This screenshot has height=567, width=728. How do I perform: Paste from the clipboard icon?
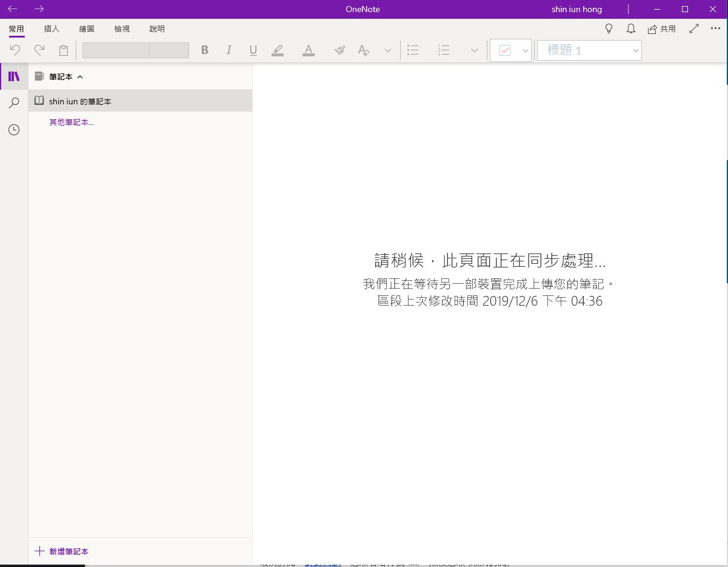coord(64,50)
